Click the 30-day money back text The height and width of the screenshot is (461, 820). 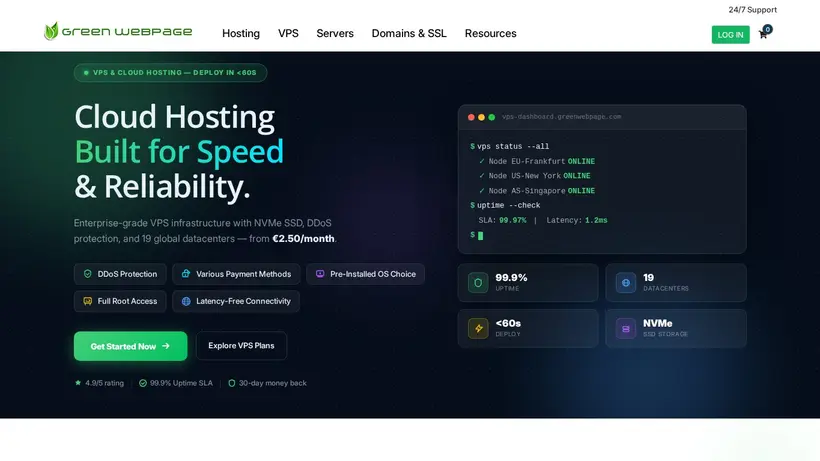[272, 383]
